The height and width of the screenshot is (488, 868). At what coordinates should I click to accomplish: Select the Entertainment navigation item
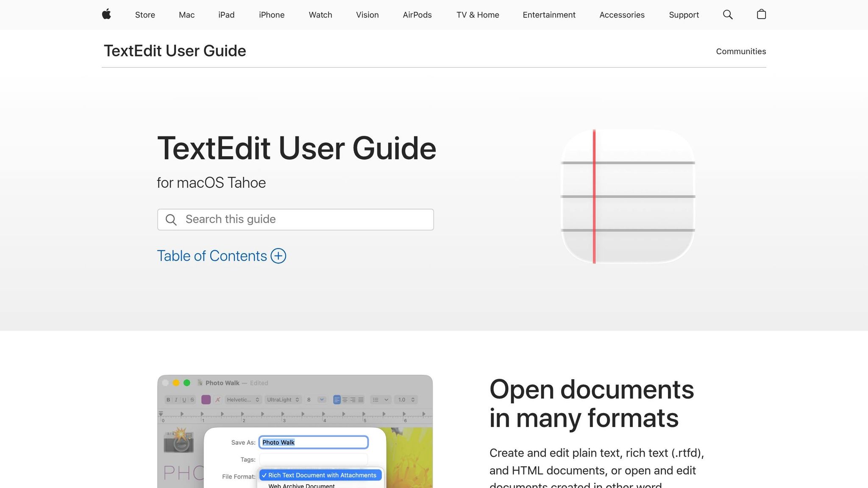[549, 15]
